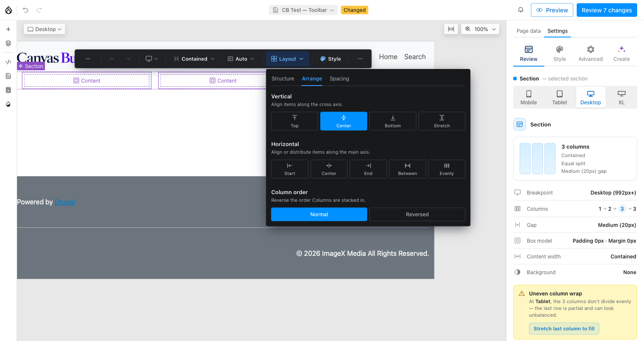Screen dimensions: 644x341
Task: Click the Changed status badge
Action: pyautogui.click(x=354, y=10)
